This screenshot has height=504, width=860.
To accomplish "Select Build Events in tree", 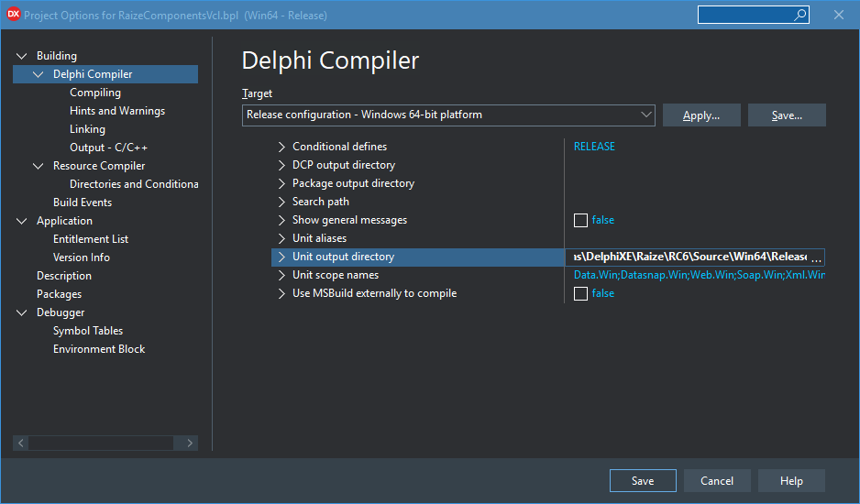I will click(83, 203).
